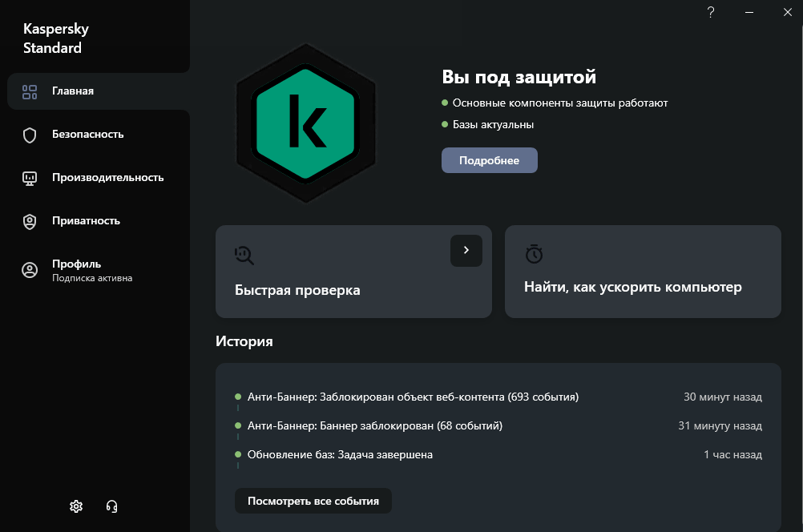Open support via the headset icon

[x=111, y=506]
